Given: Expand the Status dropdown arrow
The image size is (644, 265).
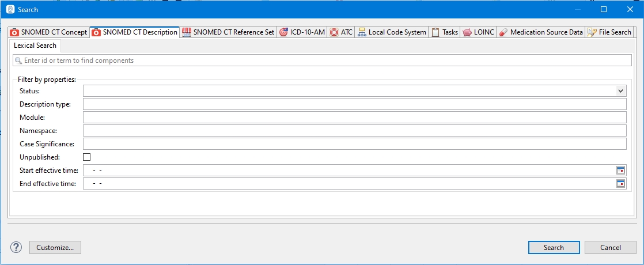Looking at the screenshot, I should [620, 91].
